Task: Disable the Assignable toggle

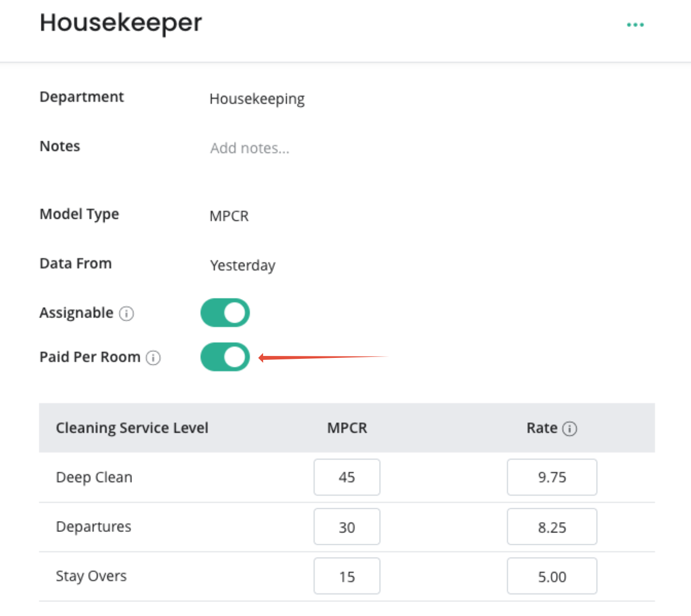Action: (225, 313)
